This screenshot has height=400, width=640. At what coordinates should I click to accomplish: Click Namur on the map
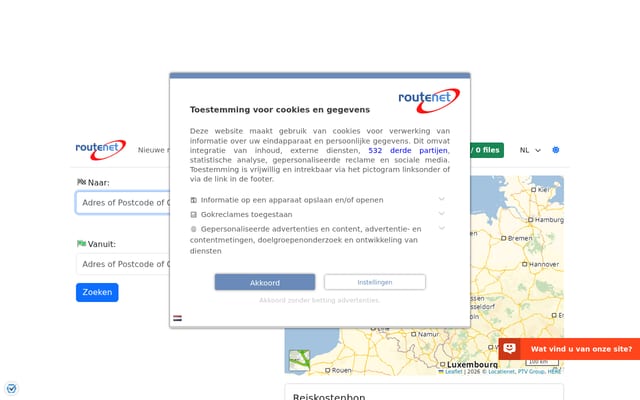click(425, 334)
